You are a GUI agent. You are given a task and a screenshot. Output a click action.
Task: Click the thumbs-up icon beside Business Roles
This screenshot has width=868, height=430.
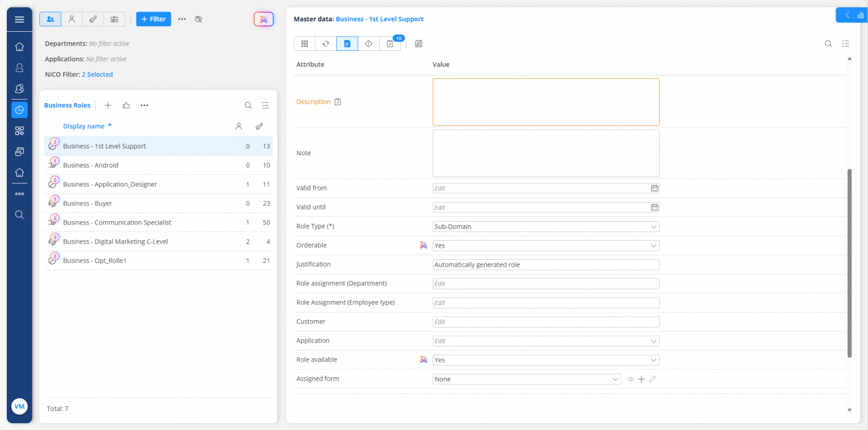pos(126,105)
